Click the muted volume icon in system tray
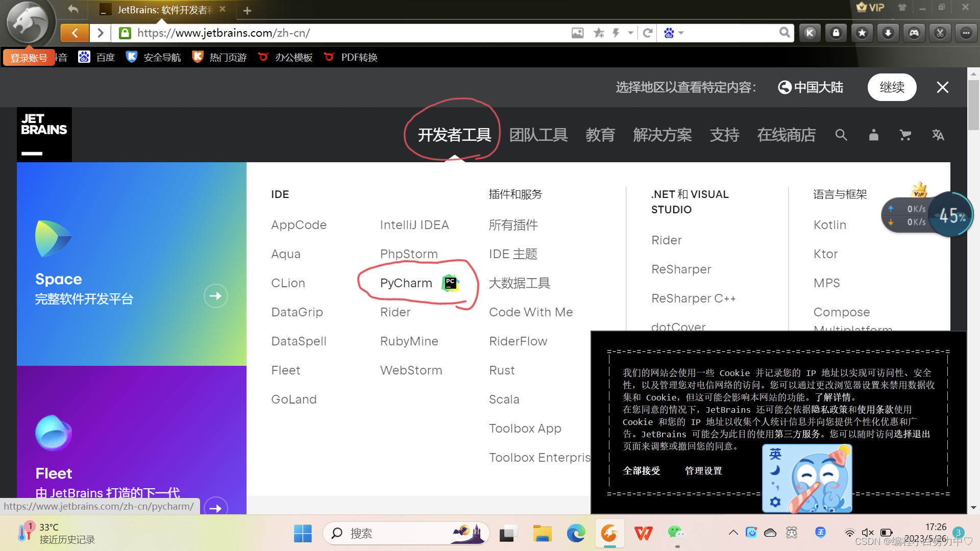980x551 pixels. 868,533
